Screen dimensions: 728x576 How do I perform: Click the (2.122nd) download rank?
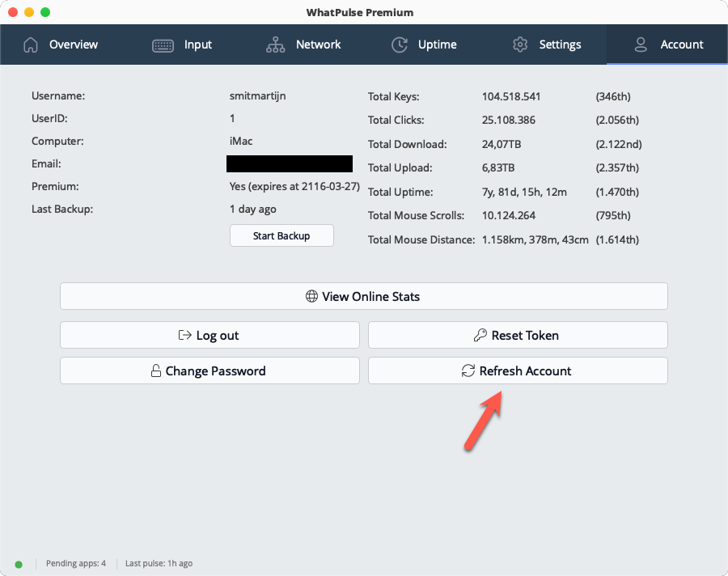(619, 145)
